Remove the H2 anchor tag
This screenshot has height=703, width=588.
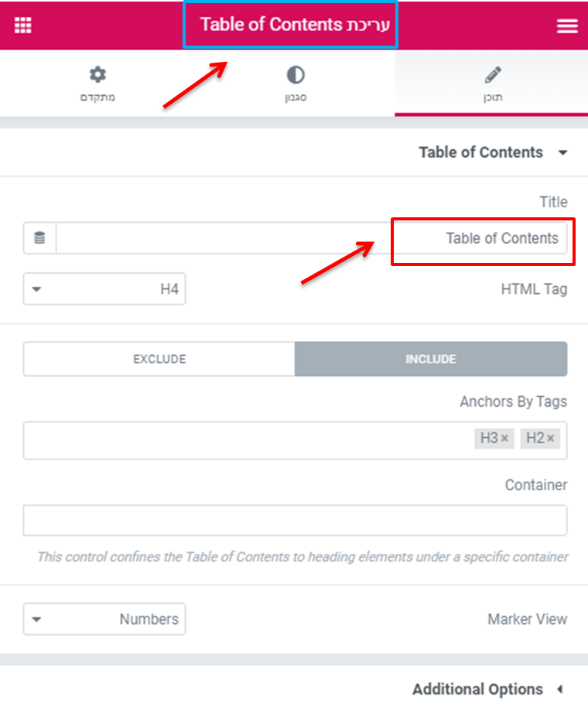click(x=550, y=438)
